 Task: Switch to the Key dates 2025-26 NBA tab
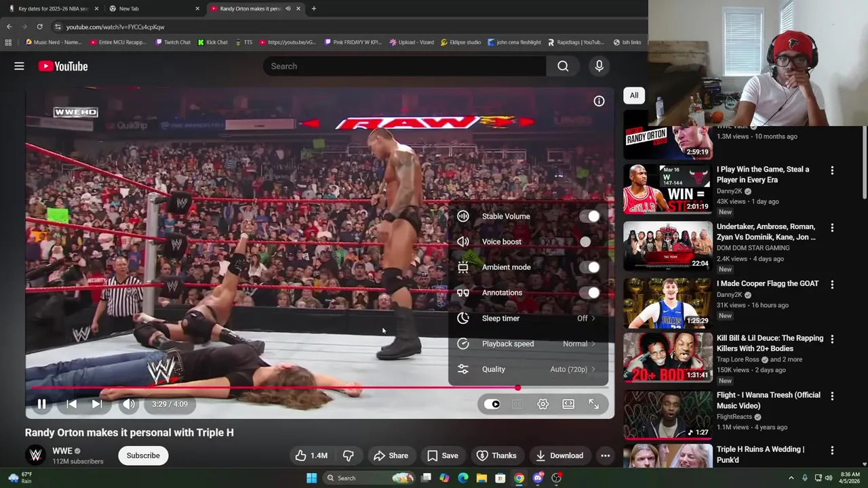point(54,9)
